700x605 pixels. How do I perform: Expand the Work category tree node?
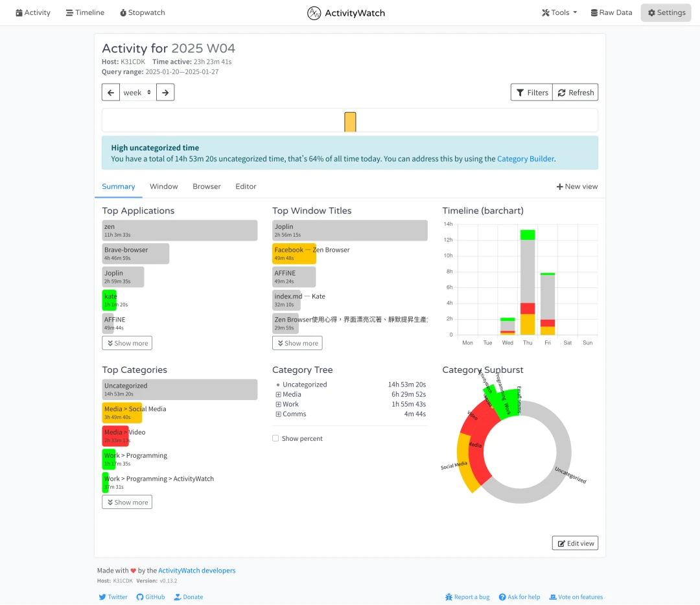tap(278, 404)
